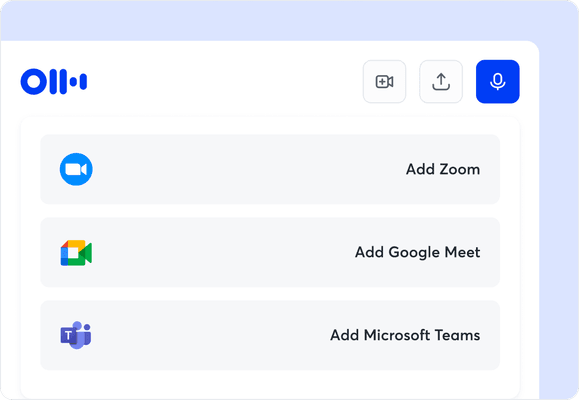
Task: Click empty middle of the Google Meet row
Action: 222,252
